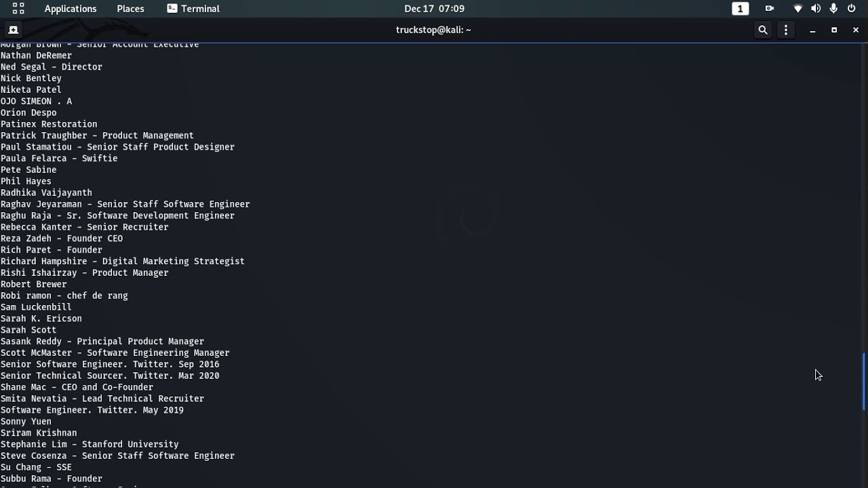Screen dimensions: 868x488
Task: Open the Places menu
Action: pos(130,9)
